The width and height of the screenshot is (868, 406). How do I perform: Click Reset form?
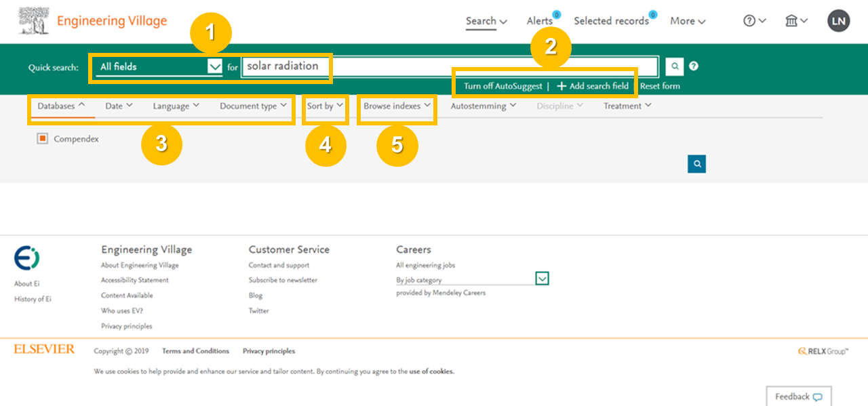point(660,86)
